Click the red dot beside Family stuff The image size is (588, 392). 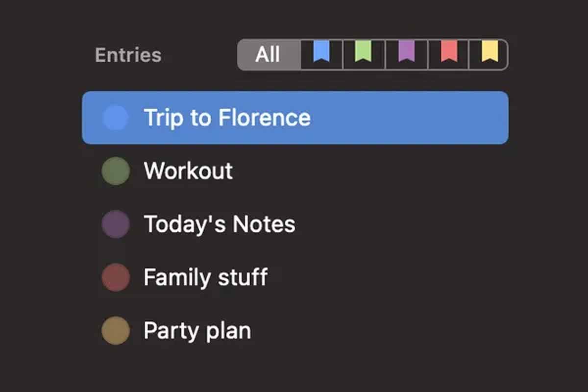point(116,277)
